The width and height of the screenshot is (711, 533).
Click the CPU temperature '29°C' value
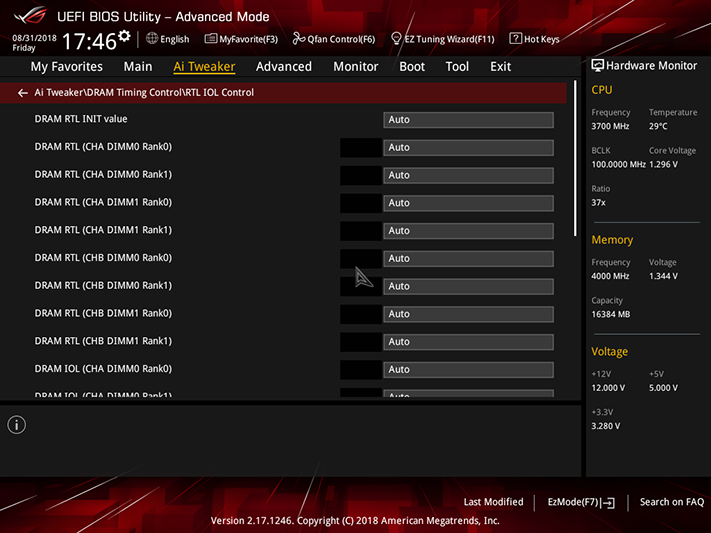pos(658,126)
